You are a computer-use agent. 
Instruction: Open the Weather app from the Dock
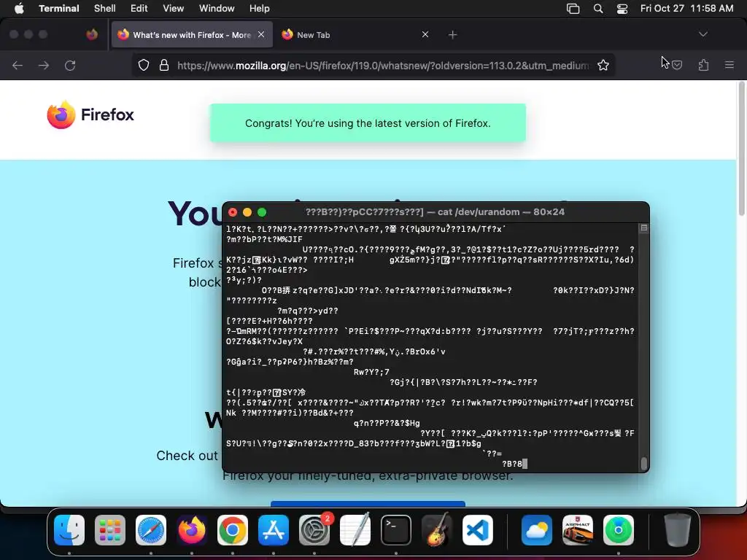pyautogui.click(x=537, y=530)
